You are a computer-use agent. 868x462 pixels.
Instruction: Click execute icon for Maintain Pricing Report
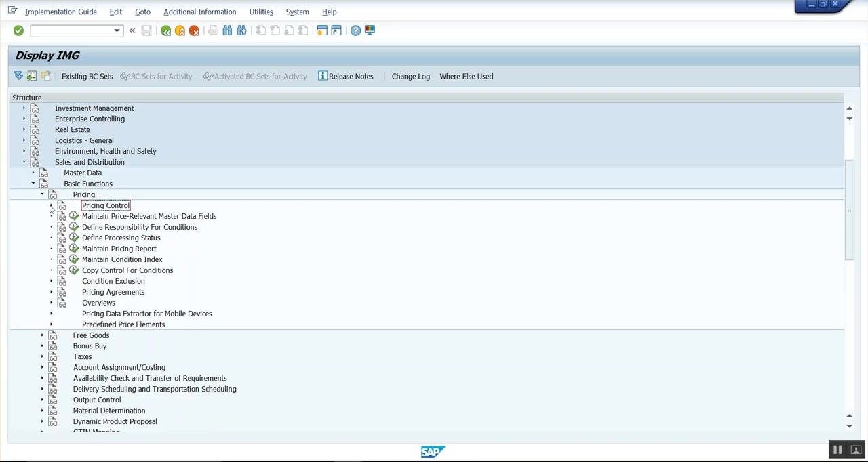[x=74, y=249]
